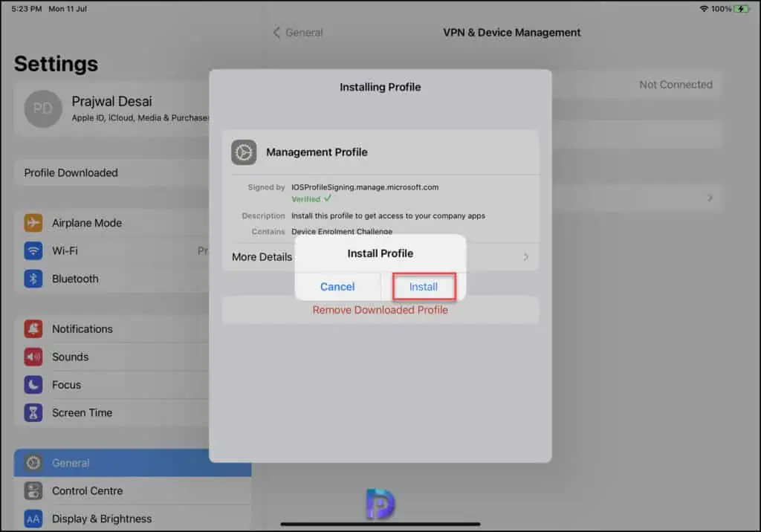Tap the Airplane Mode icon
Image resolution: width=761 pixels, height=532 pixels.
(x=33, y=223)
